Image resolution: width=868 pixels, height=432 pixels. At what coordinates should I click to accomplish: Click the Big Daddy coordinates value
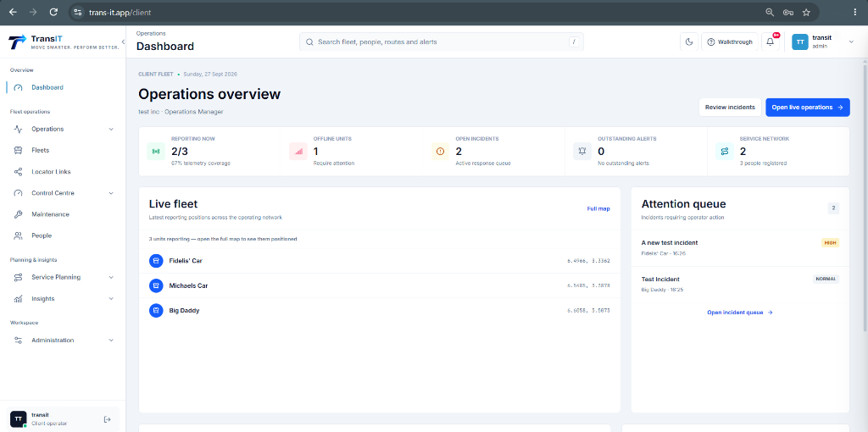pyautogui.click(x=588, y=311)
